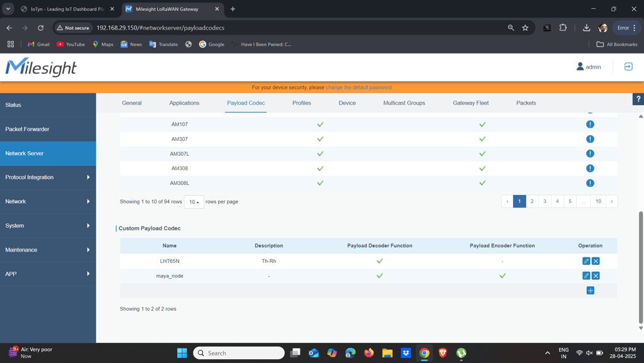Open info for AM307L codec

click(x=590, y=154)
